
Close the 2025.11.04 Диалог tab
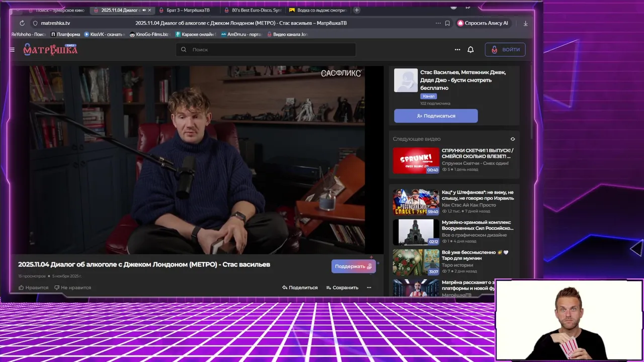[x=149, y=10]
